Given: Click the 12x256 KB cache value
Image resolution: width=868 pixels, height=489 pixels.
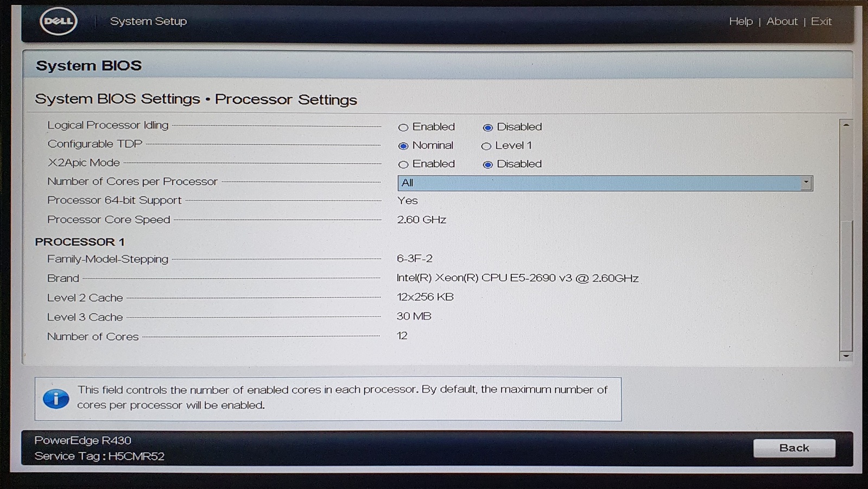Looking at the screenshot, I should [x=425, y=297].
